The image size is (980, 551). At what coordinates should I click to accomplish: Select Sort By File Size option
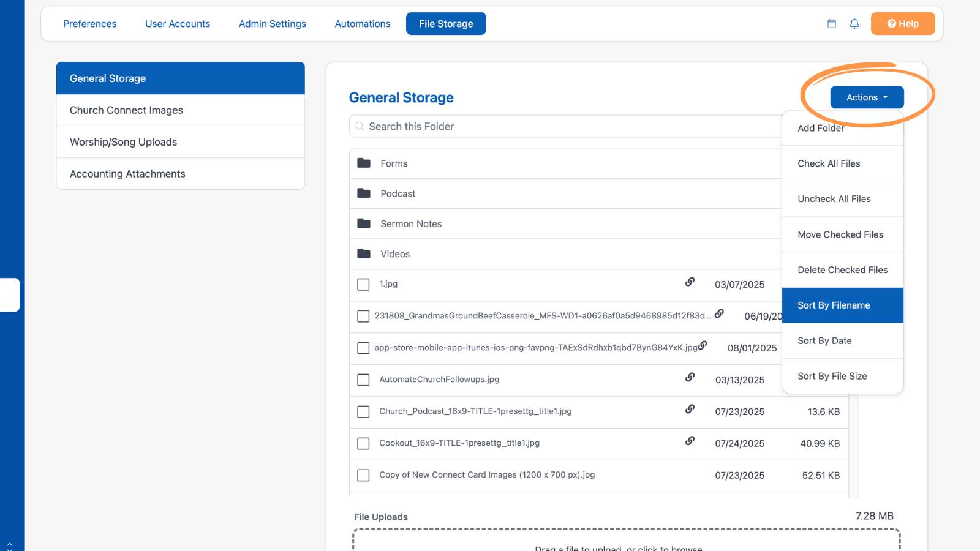coord(843,377)
